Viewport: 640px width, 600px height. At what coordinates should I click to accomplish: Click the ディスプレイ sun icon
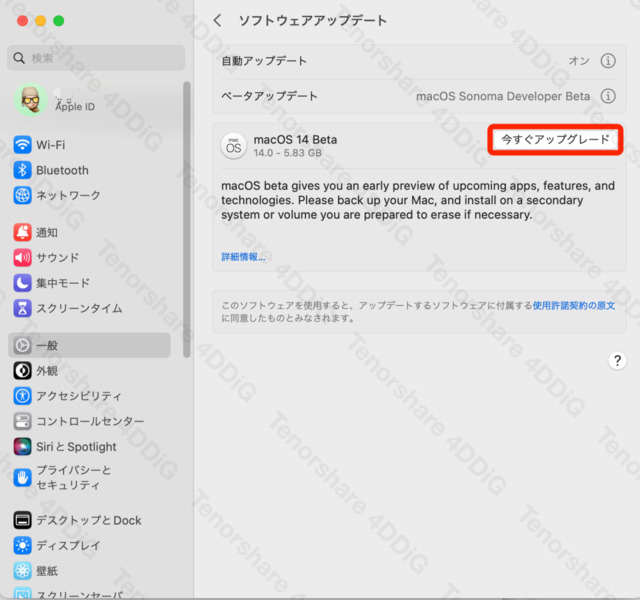(22, 545)
